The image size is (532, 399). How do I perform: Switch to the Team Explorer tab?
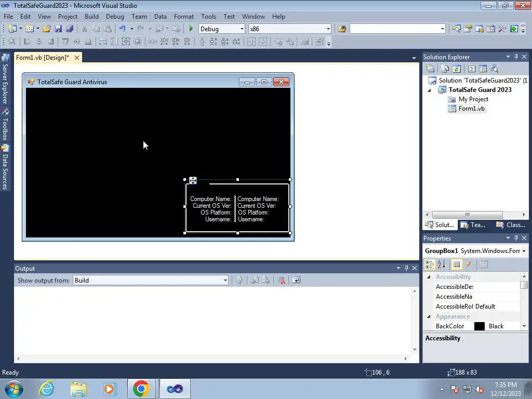[x=473, y=224]
